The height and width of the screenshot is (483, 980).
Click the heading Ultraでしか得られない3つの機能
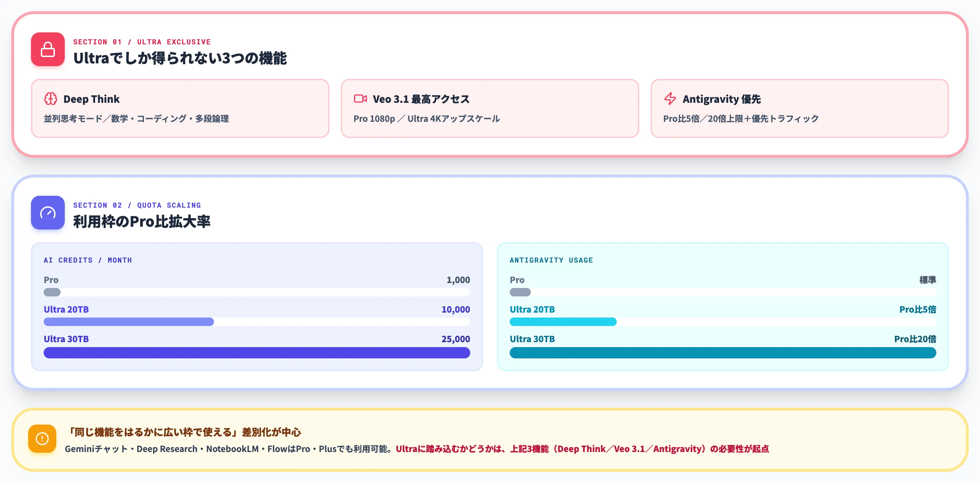point(180,58)
